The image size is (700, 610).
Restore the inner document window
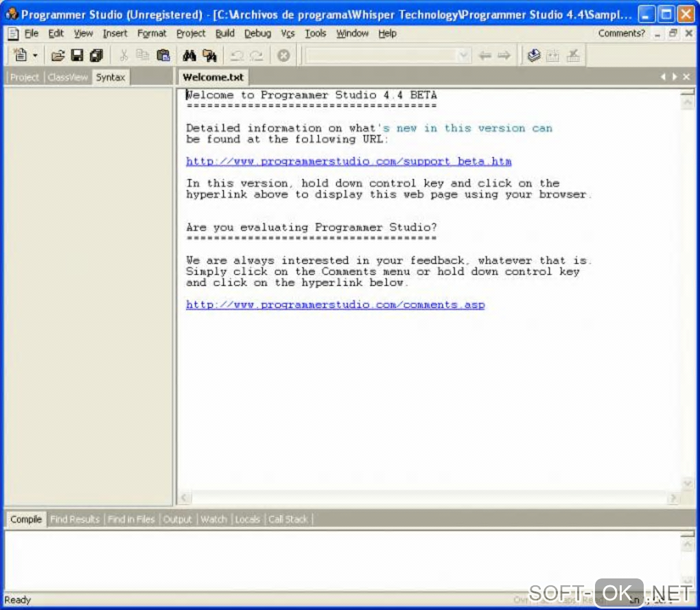pos(673,33)
